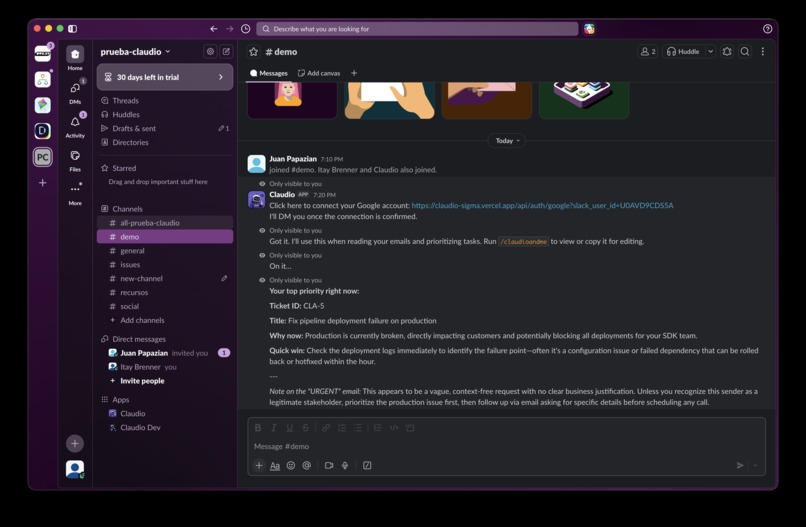Open the Itay Brenner direct message
This screenshot has height=527, width=806.
click(x=165, y=367)
